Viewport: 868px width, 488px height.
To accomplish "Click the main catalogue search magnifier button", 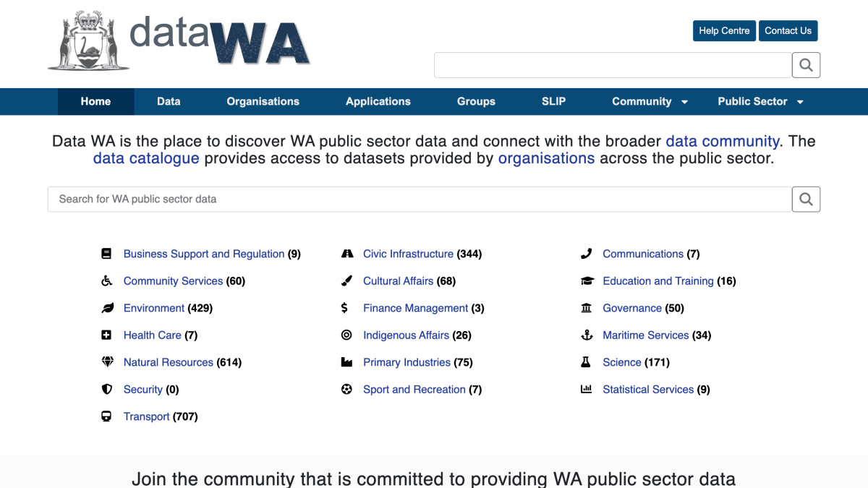I will (x=806, y=199).
